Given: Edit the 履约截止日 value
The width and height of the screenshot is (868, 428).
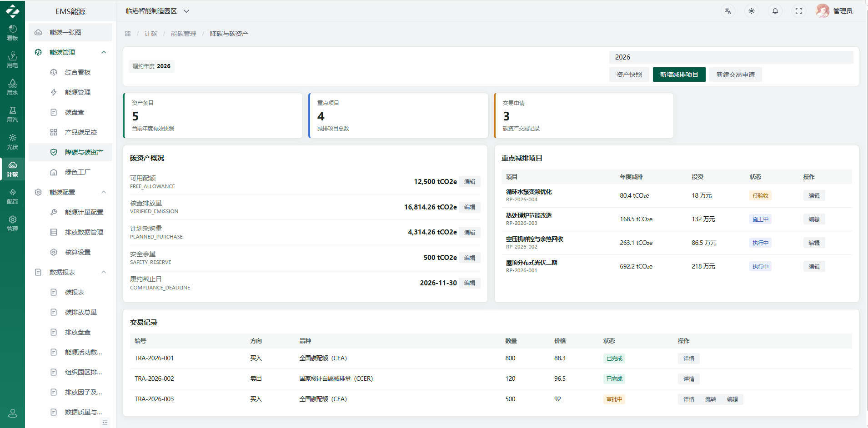Looking at the screenshot, I should click(470, 283).
